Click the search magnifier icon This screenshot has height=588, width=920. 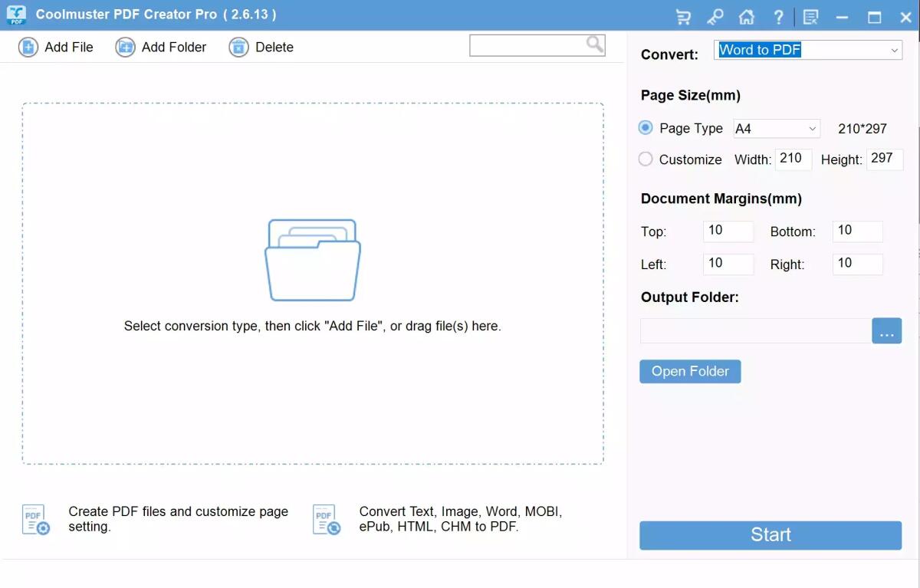pyautogui.click(x=594, y=44)
